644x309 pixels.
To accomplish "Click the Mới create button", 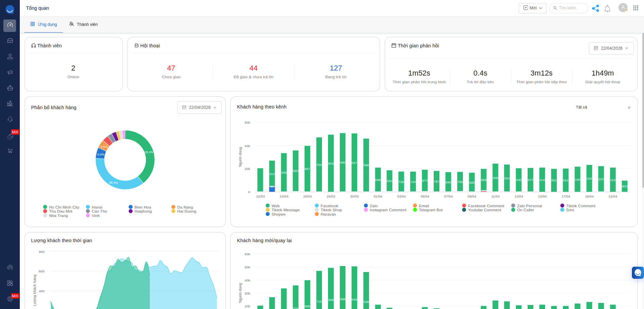I will [x=532, y=8].
